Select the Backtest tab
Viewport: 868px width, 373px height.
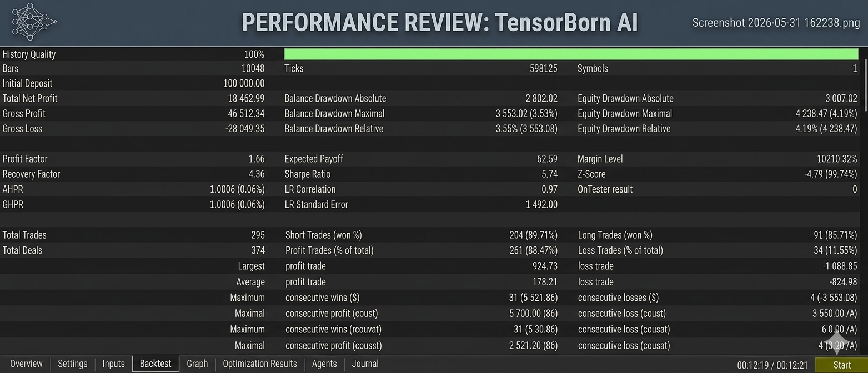pyautogui.click(x=155, y=364)
